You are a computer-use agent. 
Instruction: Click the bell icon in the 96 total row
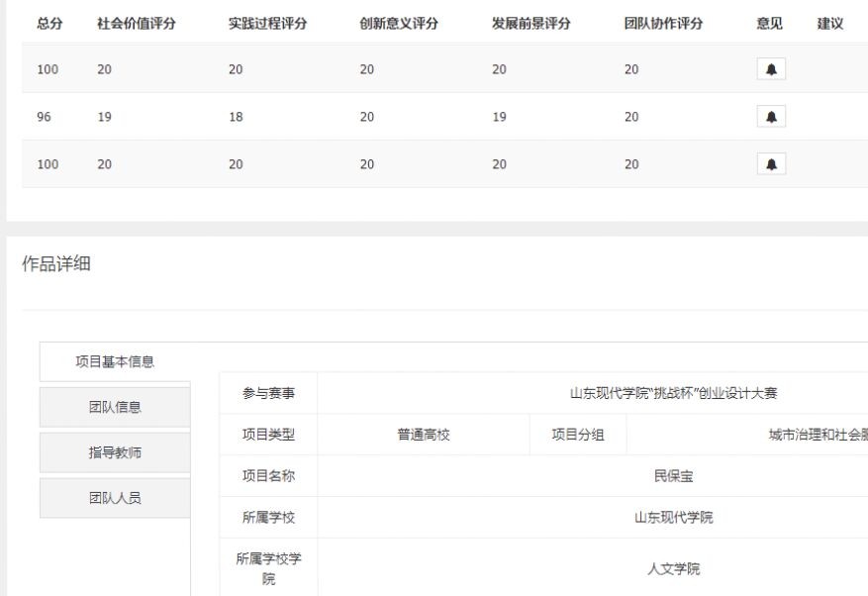pyautogui.click(x=771, y=117)
